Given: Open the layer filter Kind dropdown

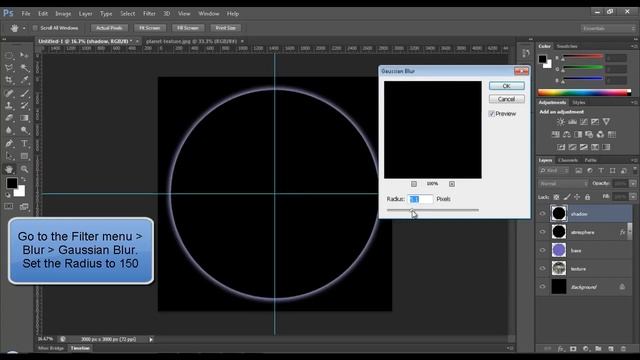Looking at the screenshot, I should [554, 171].
